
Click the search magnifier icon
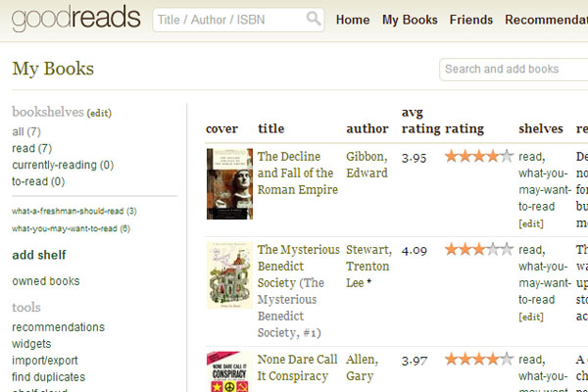314,19
